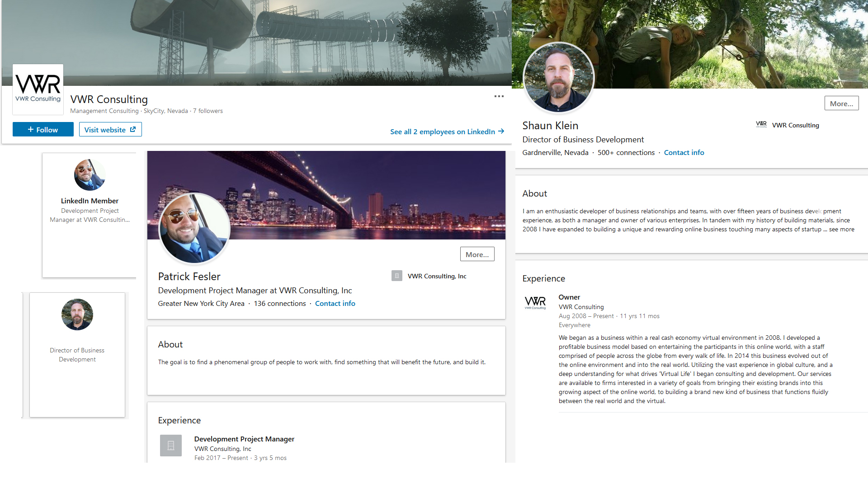The image size is (868, 488).
Task: Click Patrick Fesler's large profile picture
Action: click(x=194, y=229)
